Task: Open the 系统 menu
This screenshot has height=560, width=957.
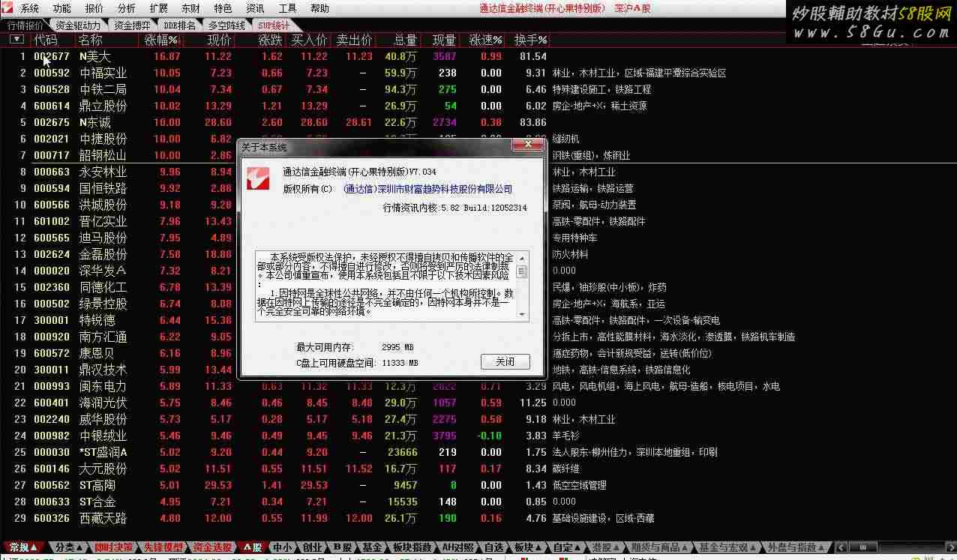Action: click(x=29, y=8)
